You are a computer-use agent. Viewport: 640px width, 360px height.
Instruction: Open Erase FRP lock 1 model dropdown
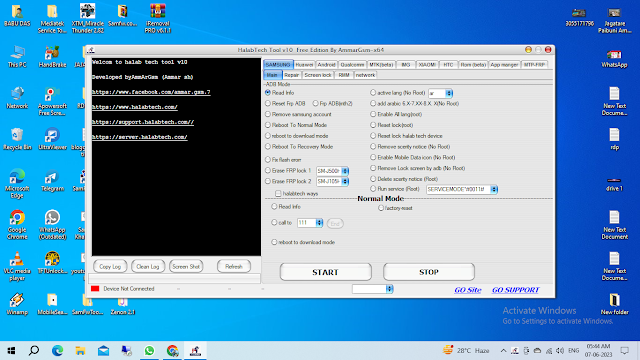pos(345,171)
